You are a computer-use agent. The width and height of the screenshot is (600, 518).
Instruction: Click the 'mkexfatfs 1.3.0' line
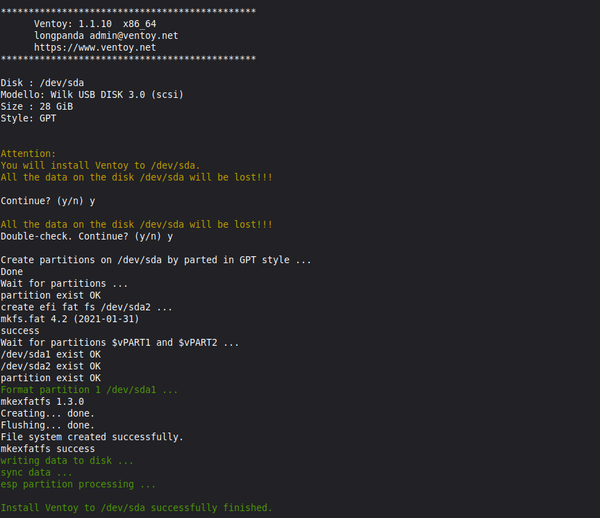[42, 401]
